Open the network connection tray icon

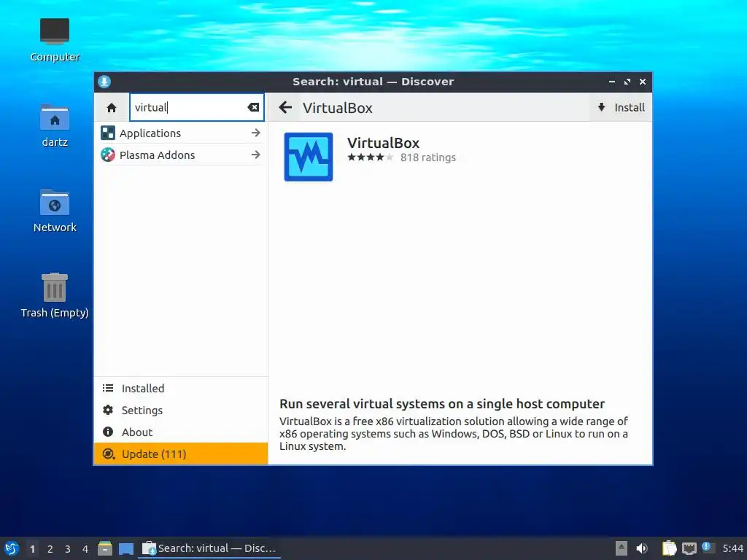pos(689,548)
